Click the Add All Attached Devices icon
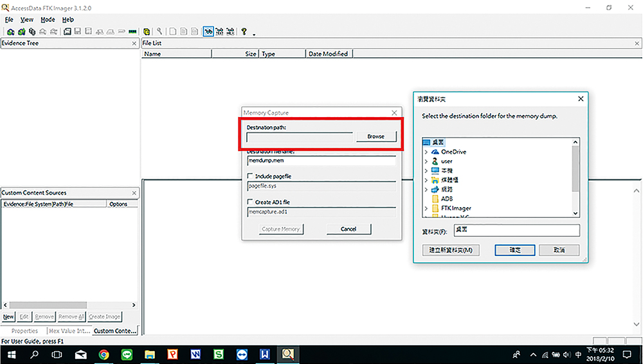 point(22,32)
